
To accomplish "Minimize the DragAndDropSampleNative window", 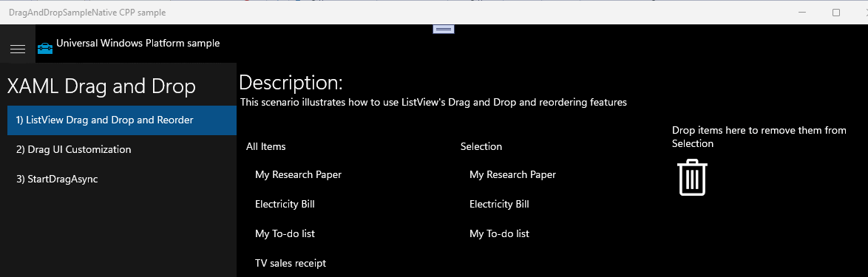I will pos(803,12).
